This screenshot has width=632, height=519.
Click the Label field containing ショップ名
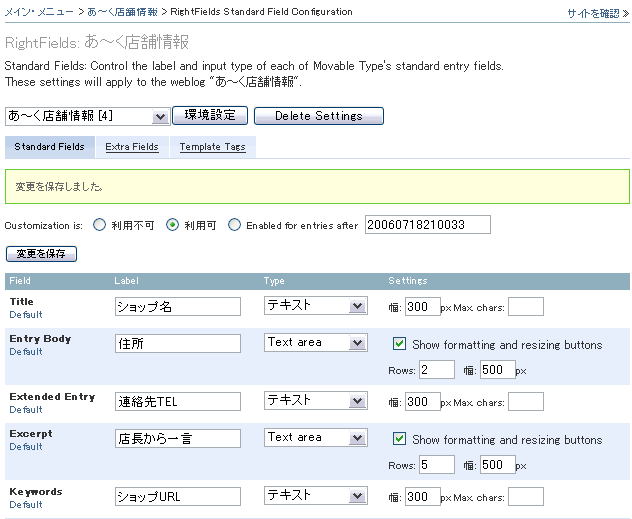(x=178, y=306)
